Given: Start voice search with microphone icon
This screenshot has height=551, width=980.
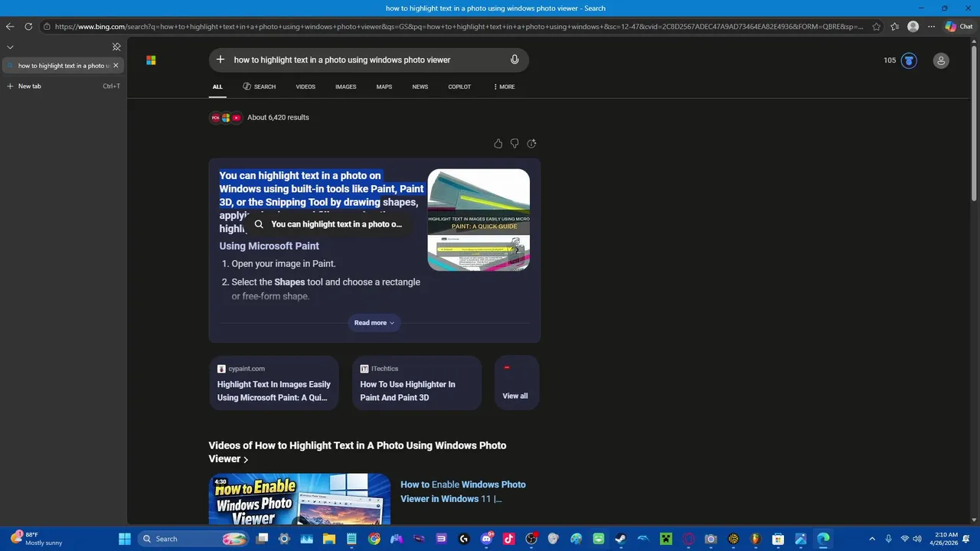Looking at the screenshot, I should pos(514,60).
